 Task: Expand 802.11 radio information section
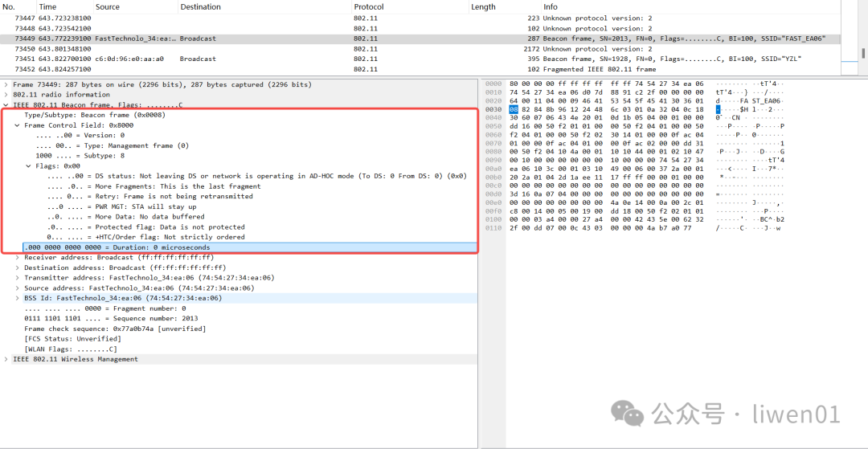click(6, 95)
